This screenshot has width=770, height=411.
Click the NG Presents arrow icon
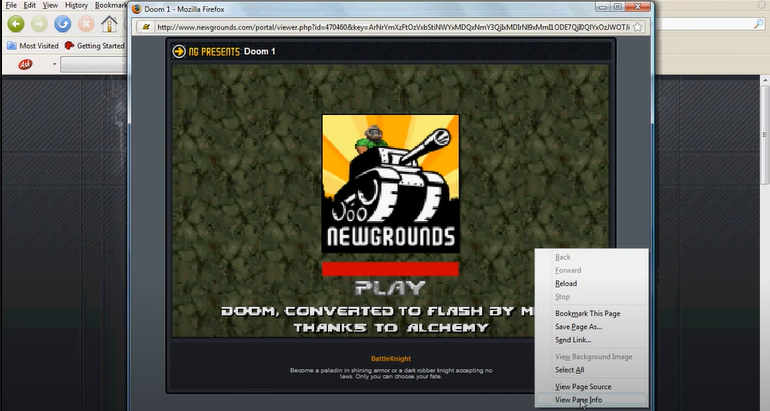pos(179,51)
